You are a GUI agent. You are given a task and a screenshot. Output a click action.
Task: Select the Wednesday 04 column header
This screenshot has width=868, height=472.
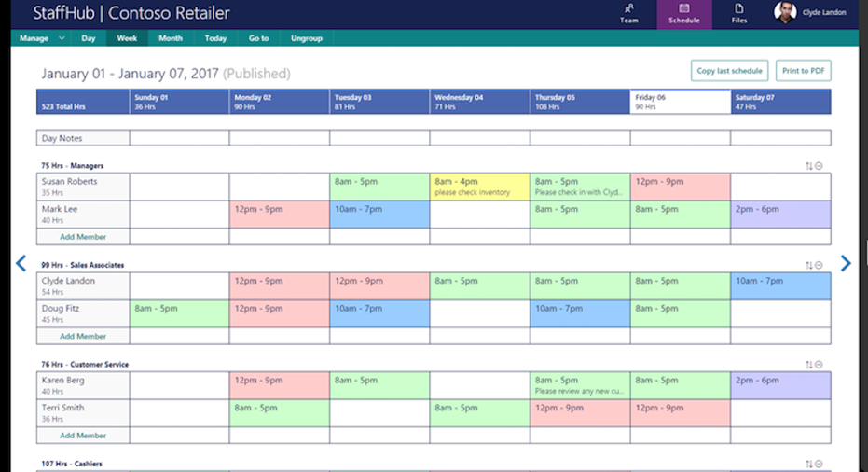pos(480,102)
